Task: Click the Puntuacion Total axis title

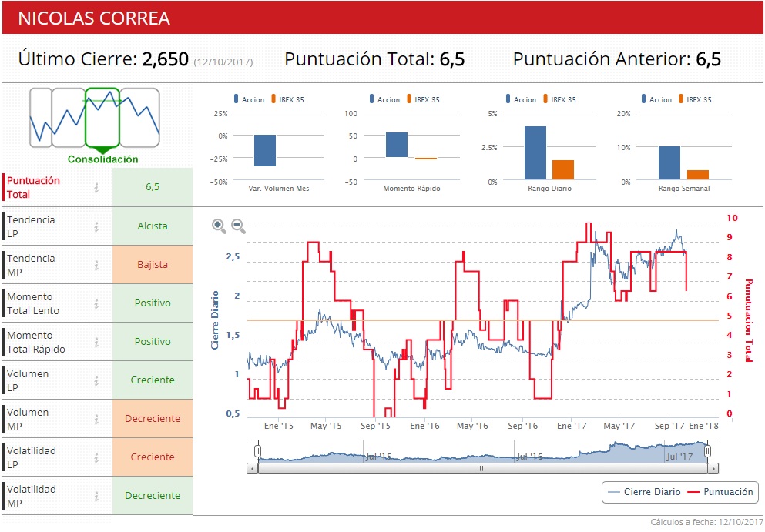Action: (749, 320)
